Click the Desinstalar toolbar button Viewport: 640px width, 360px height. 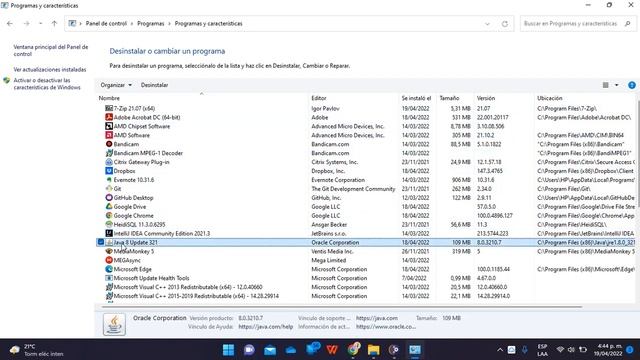click(x=154, y=85)
